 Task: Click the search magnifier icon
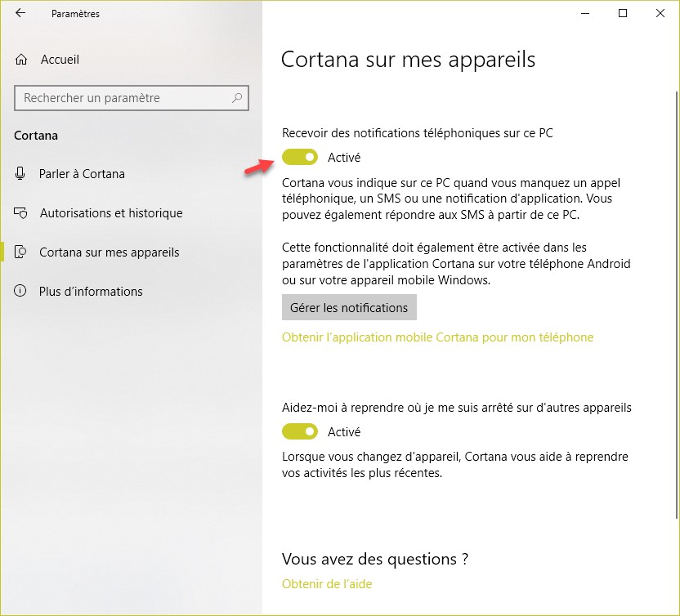237,98
